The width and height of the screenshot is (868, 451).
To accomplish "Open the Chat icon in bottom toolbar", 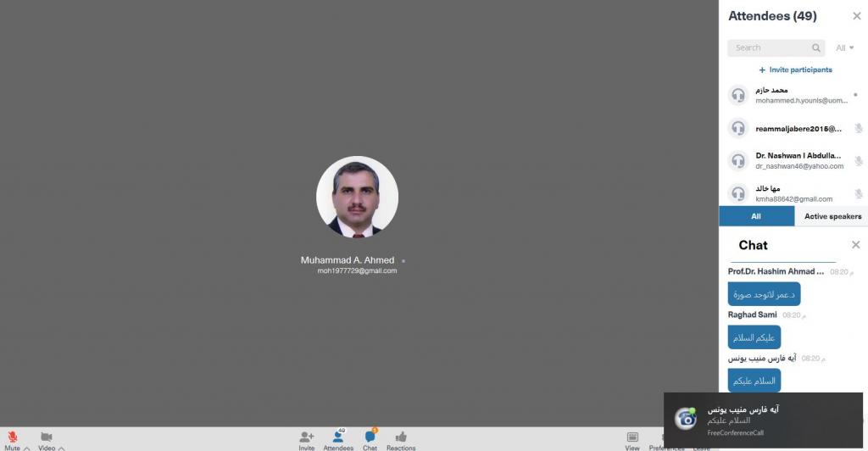I will tap(370, 437).
